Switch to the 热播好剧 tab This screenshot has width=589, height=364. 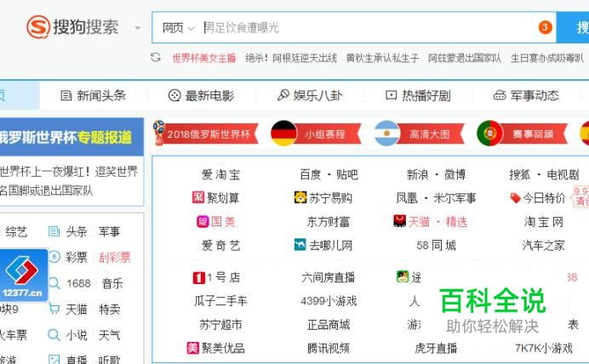click(x=418, y=95)
